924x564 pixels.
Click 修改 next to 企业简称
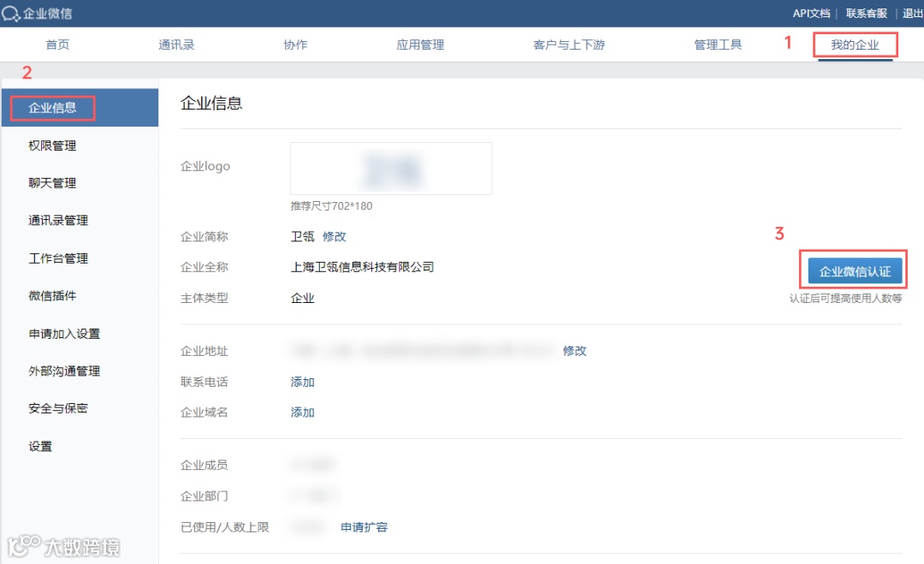335,236
